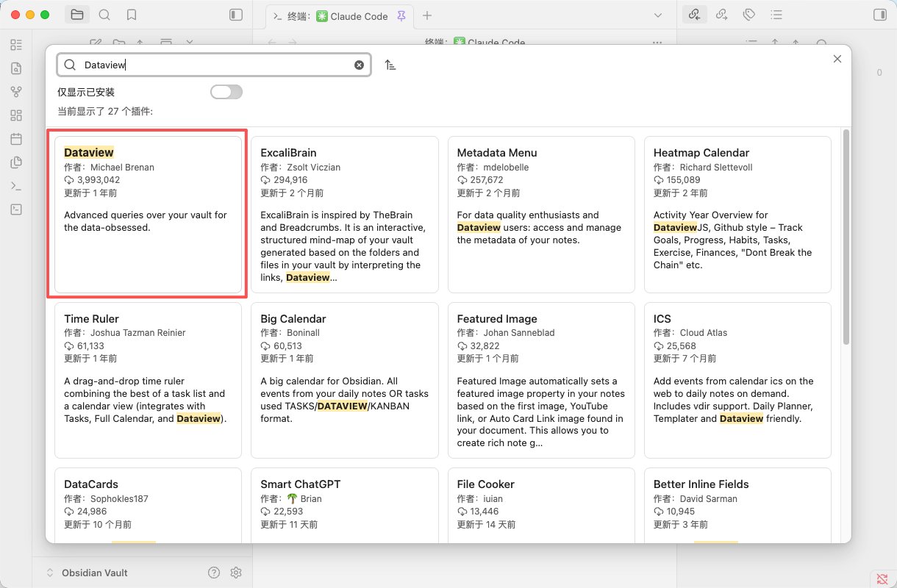Image resolution: width=897 pixels, height=588 pixels.
Task: Open the Featured Image plugin card
Action: [x=541, y=381]
